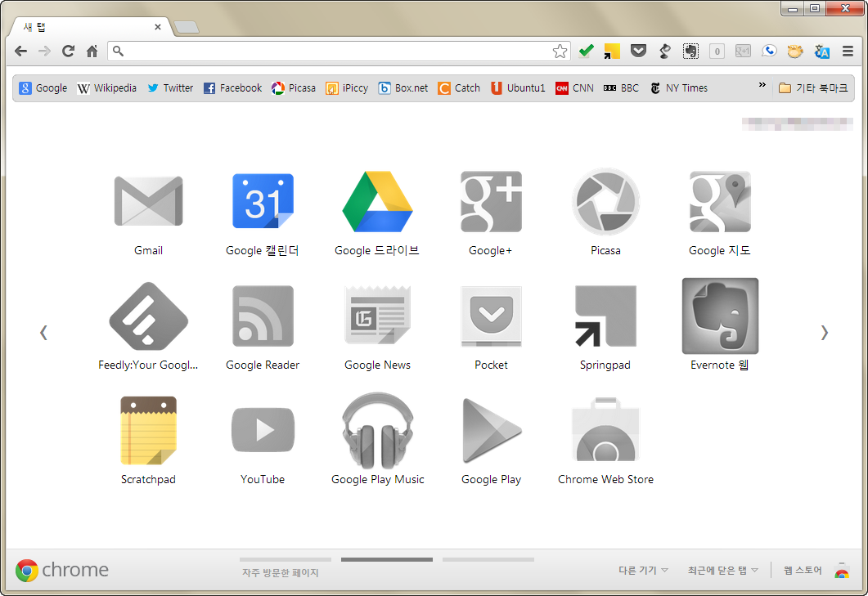The image size is (868, 596).
Task: Open the Chrome main menu
Action: pyautogui.click(x=848, y=52)
